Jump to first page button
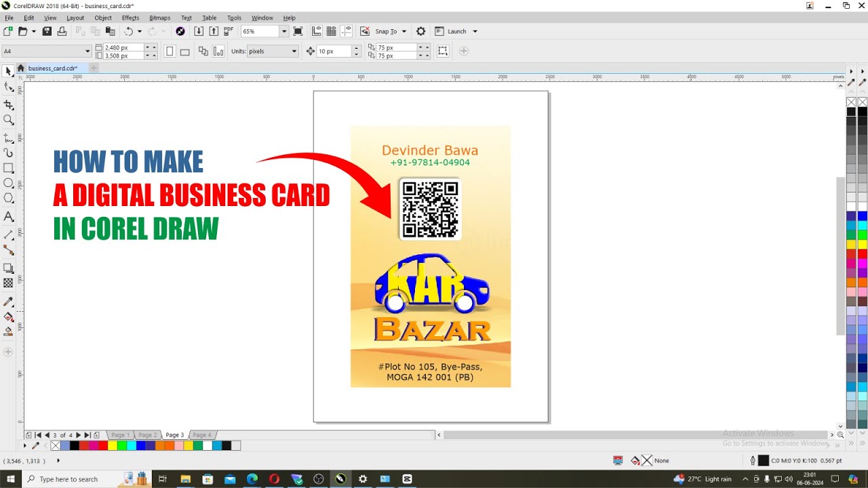This screenshot has height=488, width=868. tap(38, 435)
